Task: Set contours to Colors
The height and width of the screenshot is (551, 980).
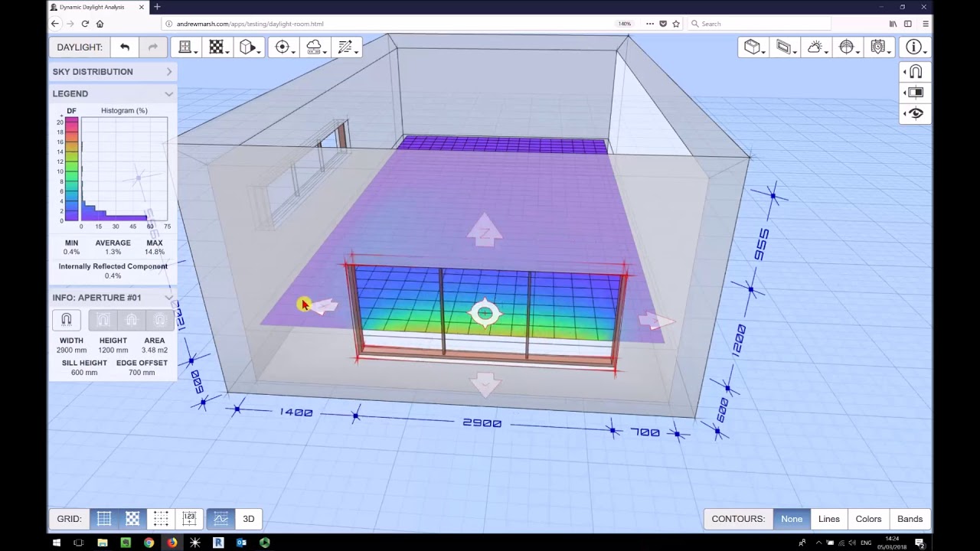Action: [868, 519]
